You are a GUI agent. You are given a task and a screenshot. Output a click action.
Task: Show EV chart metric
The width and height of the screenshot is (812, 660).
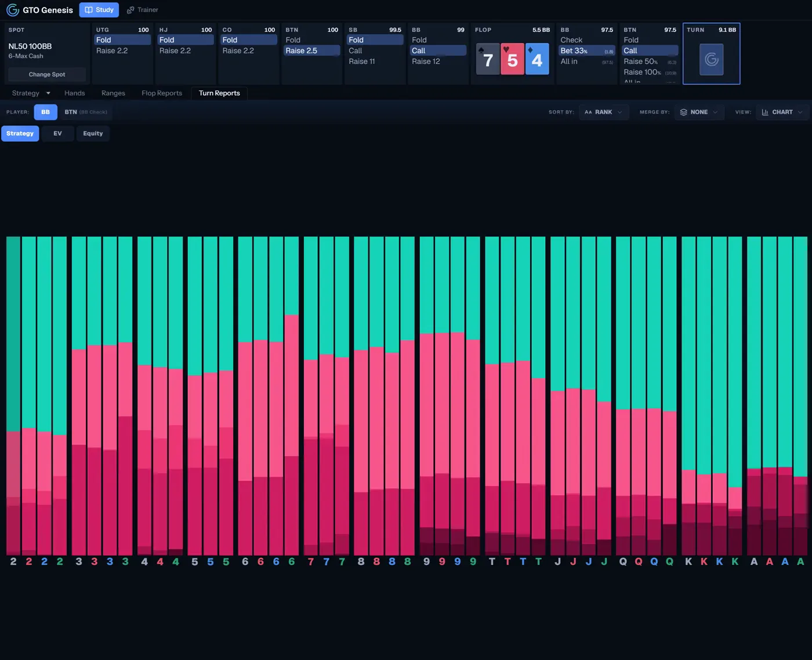57,133
